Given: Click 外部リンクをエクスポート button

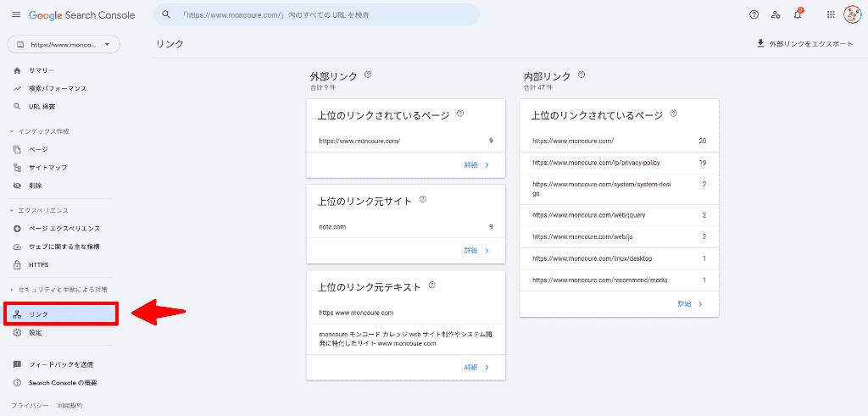Looking at the screenshot, I should coord(804,44).
